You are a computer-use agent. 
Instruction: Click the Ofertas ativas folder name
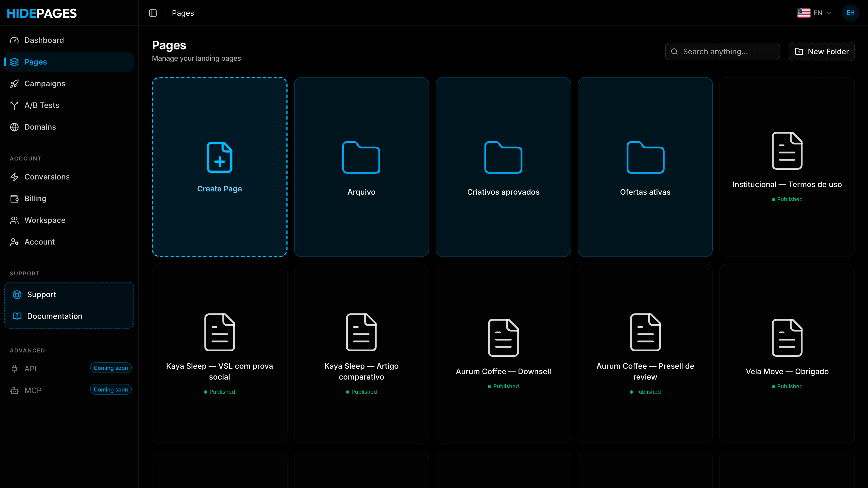coord(645,192)
